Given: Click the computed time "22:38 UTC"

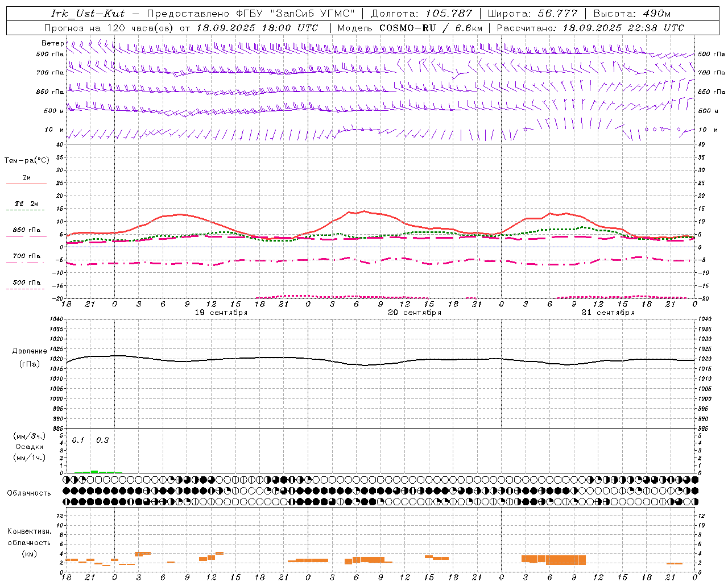Looking at the screenshot, I should (656, 28).
